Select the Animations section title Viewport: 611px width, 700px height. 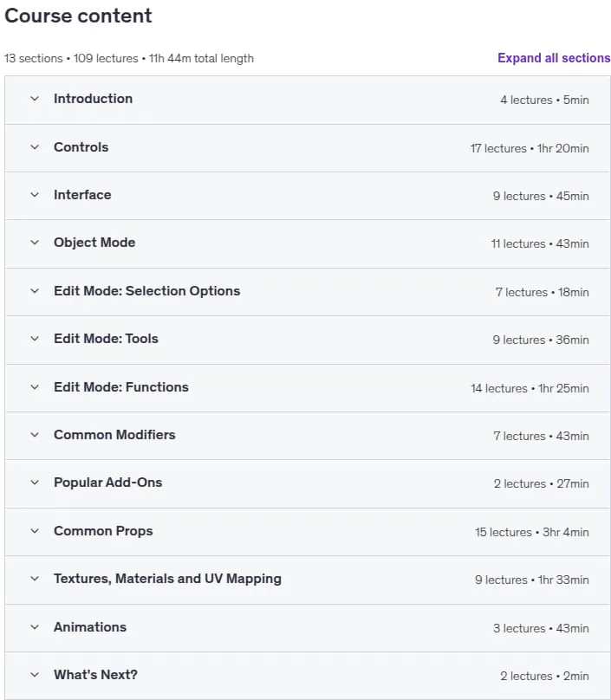pyautogui.click(x=90, y=627)
